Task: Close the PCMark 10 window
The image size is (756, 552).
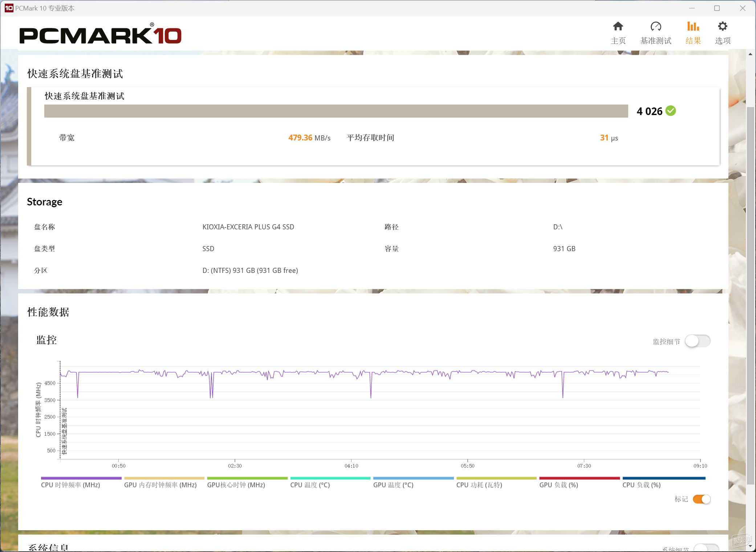Action: point(743,8)
